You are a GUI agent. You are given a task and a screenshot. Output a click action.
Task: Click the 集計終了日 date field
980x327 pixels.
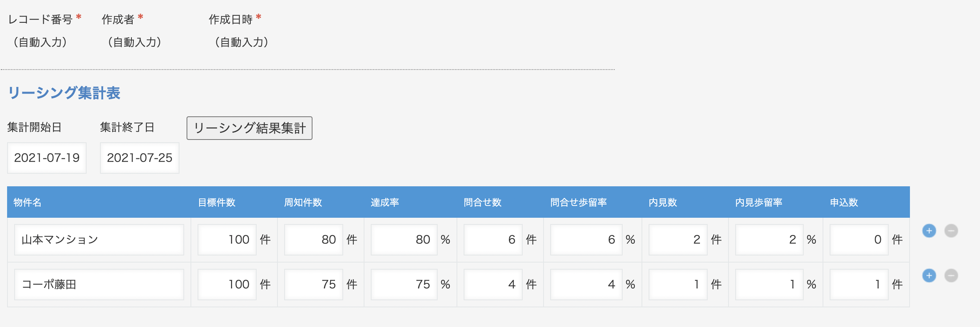click(140, 158)
